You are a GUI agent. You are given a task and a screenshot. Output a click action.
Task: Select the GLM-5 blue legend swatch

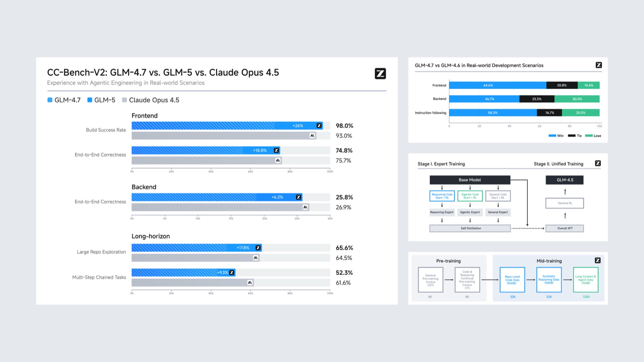point(90,100)
